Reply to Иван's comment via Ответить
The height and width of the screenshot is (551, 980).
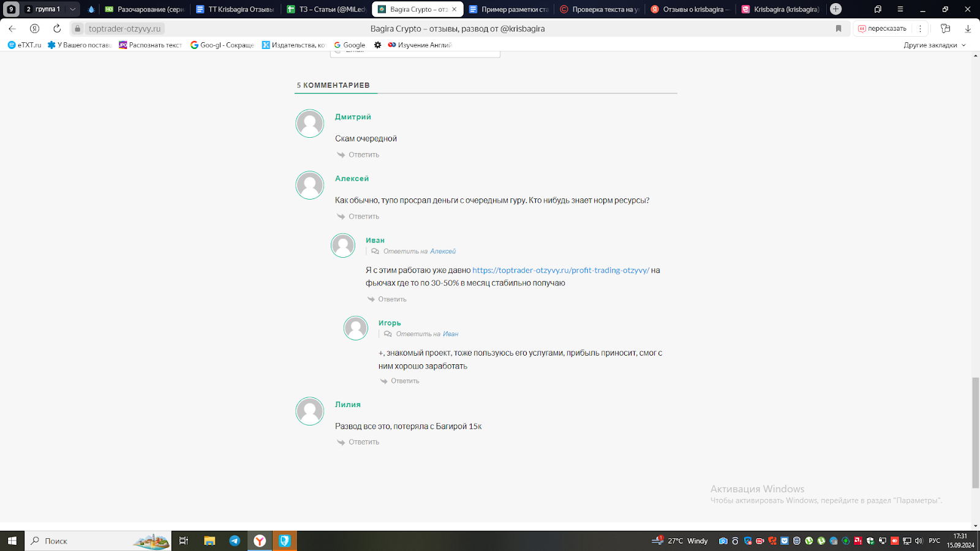click(x=387, y=299)
